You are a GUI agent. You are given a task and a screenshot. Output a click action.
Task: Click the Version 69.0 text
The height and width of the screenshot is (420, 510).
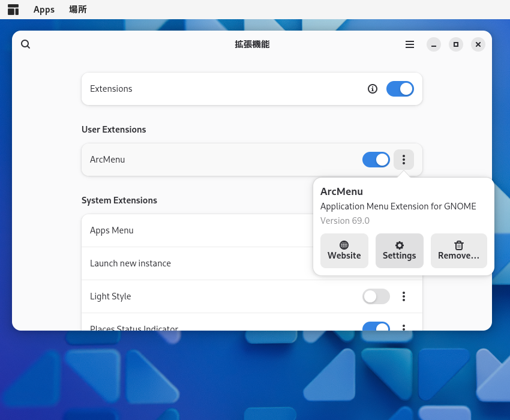pyautogui.click(x=345, y=221)
